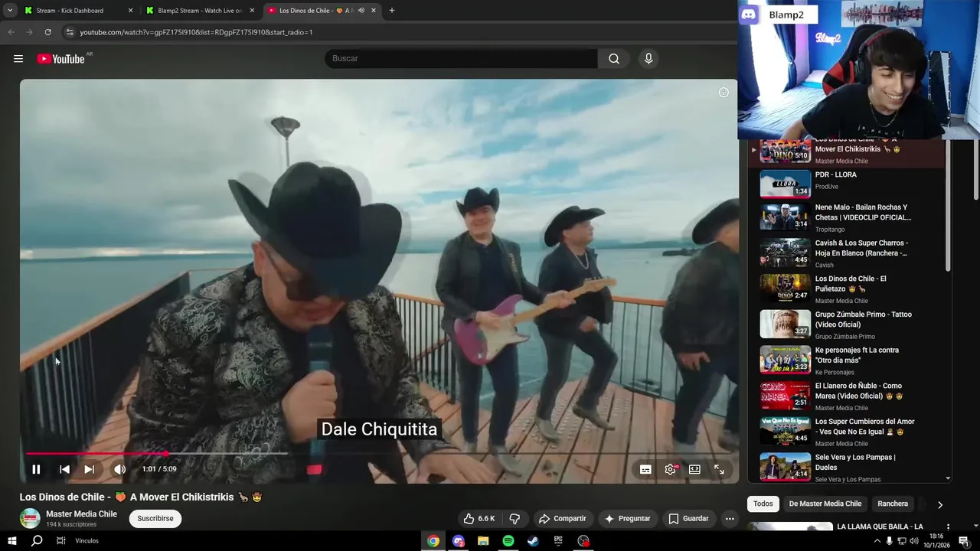This screenshot has height=551, width=980.
Task: Play Nene Malo - Bailan Rochas Y Chetas
Action: point(847,218)
